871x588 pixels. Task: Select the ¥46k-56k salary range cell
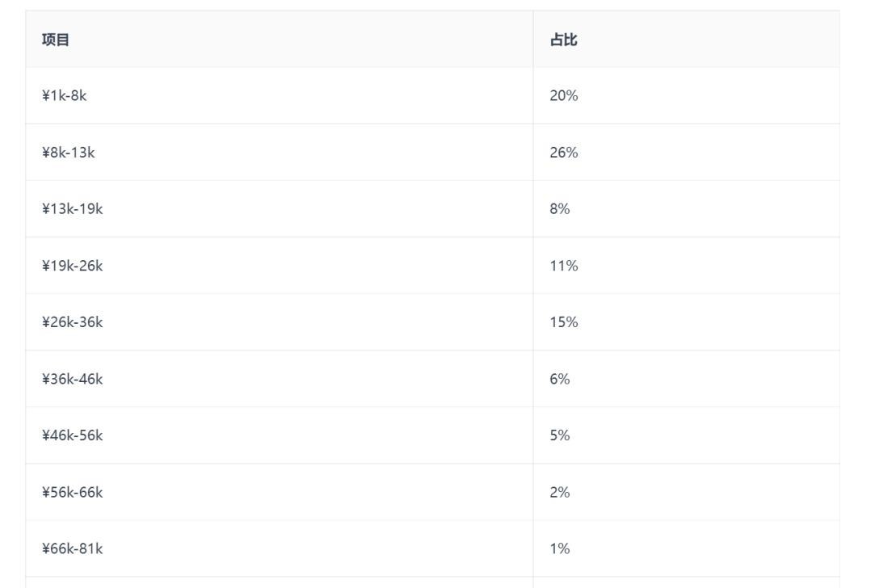pyautogui.click(x=280, y=436)
